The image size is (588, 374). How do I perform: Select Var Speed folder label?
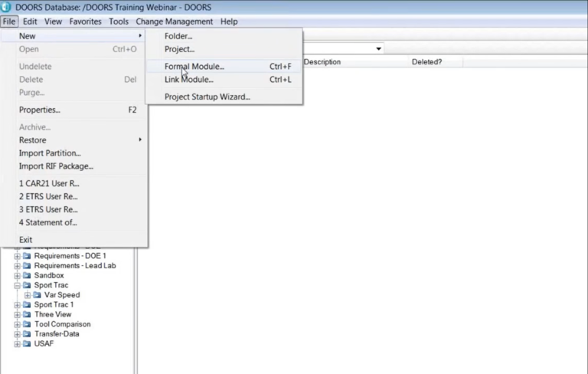point(62,295)
